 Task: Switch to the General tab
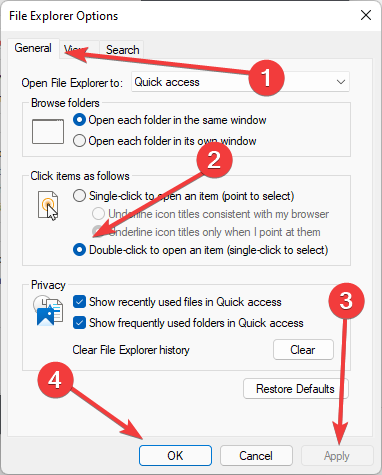click(33, 48)
